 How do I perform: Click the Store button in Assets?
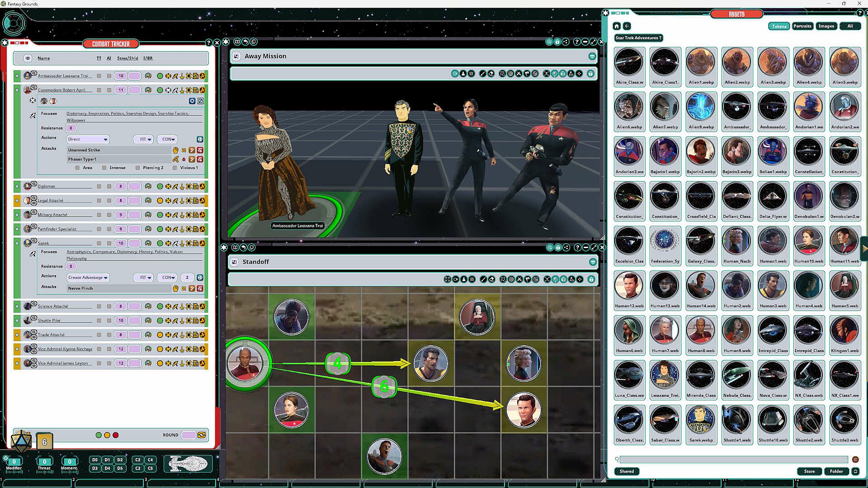coord(809,471)
